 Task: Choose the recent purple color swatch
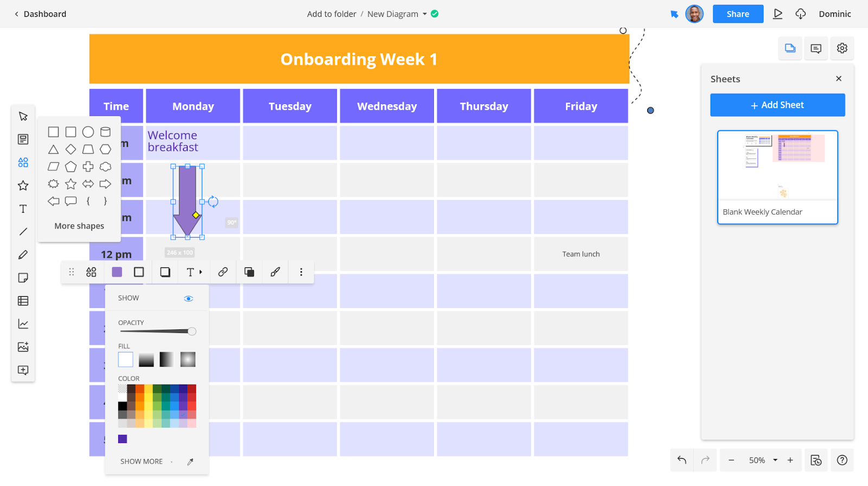(123, 439)
